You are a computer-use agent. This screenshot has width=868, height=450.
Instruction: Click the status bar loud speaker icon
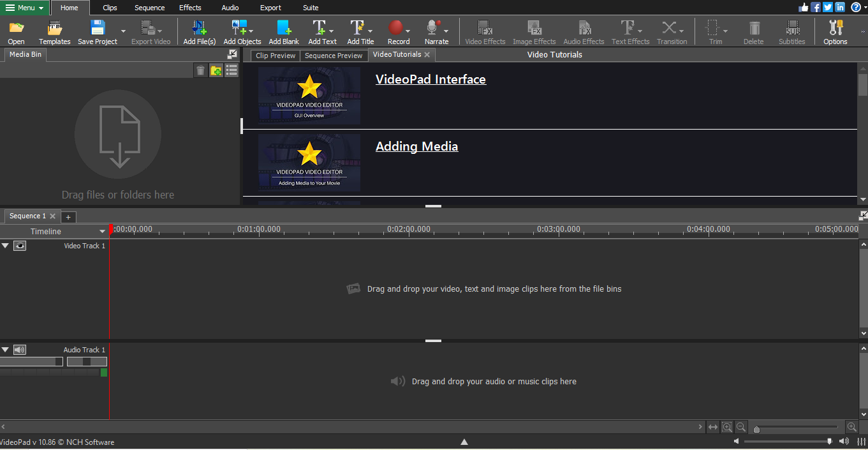click(x=844, y=441)
